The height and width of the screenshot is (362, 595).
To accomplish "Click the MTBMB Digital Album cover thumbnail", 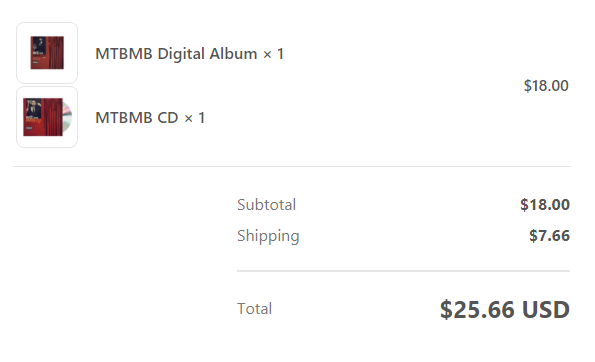I will coord(47,53).
